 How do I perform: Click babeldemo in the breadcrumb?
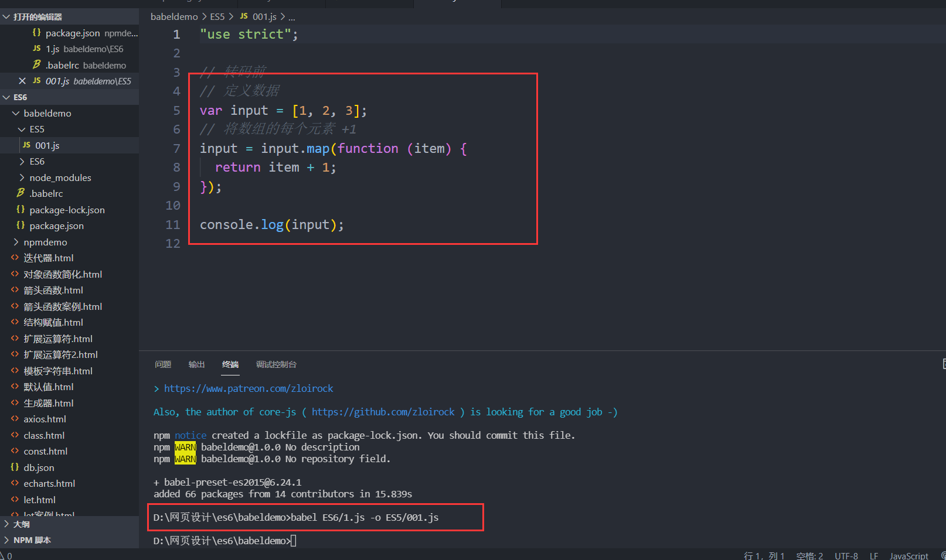174,16
